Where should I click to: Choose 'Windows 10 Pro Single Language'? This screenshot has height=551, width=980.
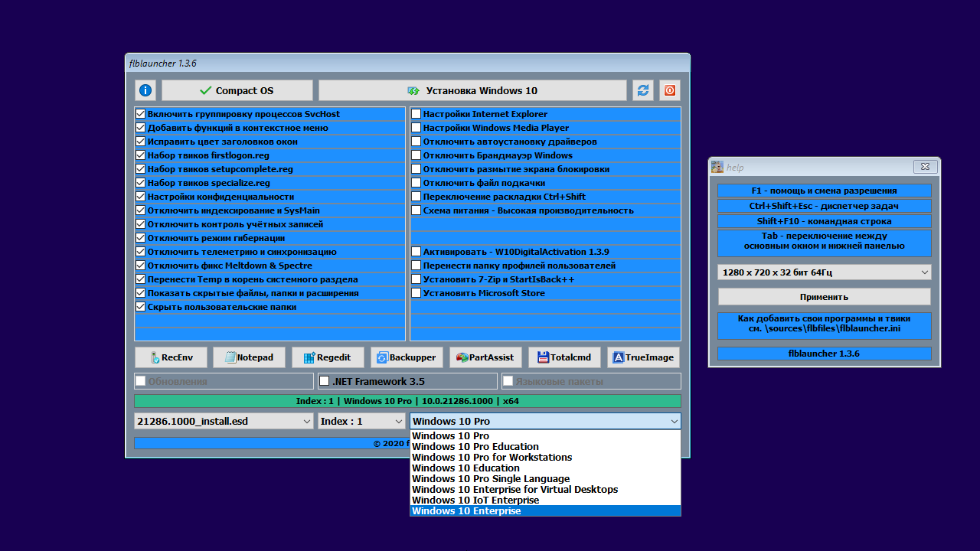click(x=545, y=479)
